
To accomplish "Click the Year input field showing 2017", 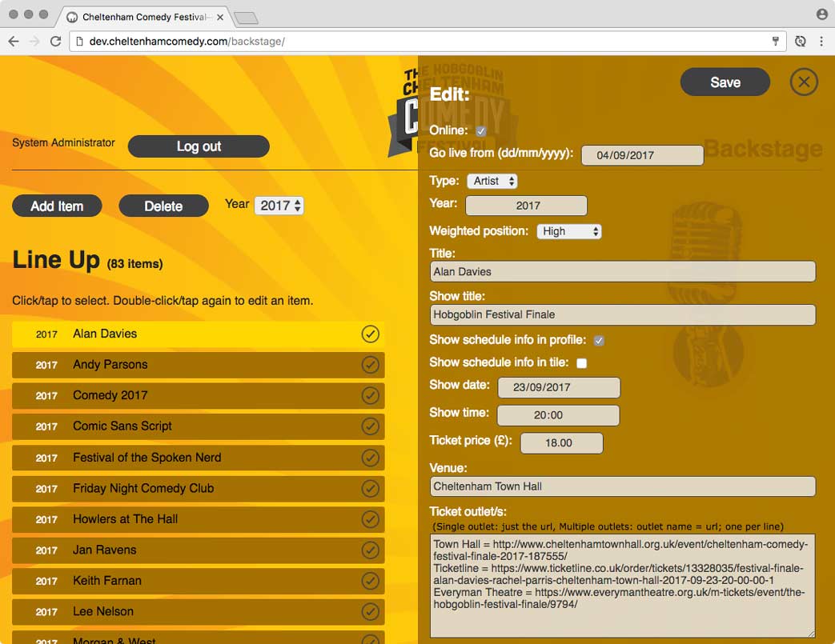I will (526, 206).
